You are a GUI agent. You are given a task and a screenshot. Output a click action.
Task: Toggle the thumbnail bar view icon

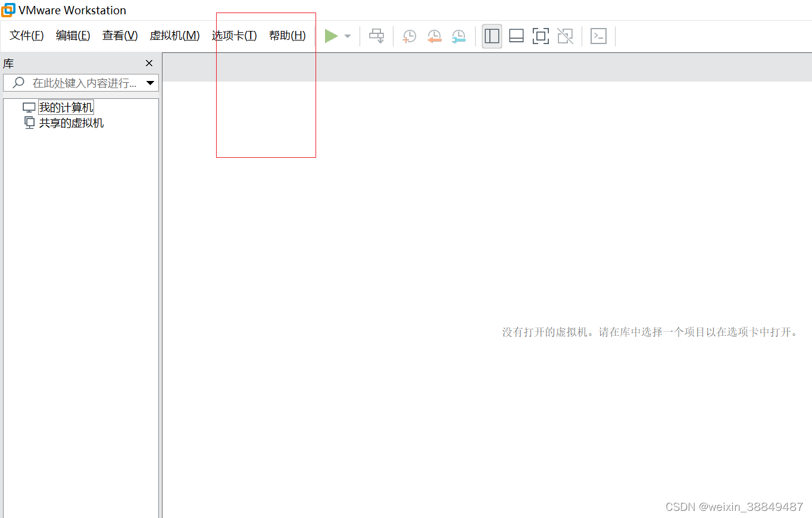(516, 36)
